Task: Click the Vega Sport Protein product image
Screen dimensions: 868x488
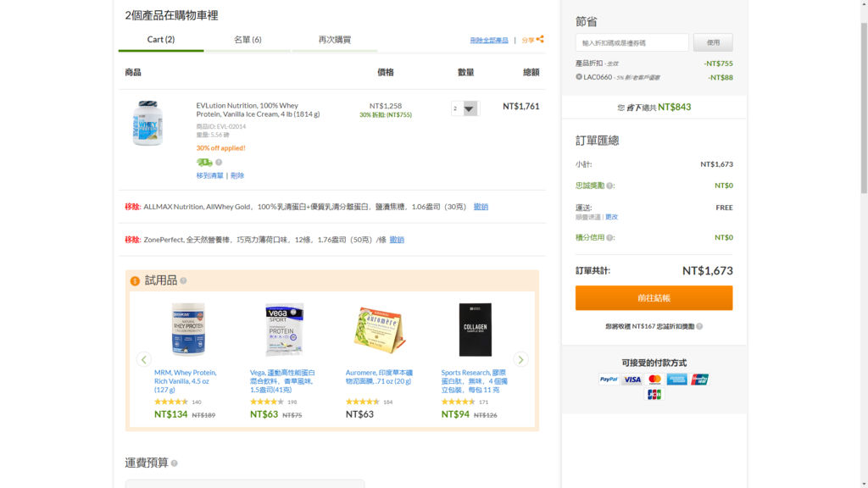Action: click(284, 330)
